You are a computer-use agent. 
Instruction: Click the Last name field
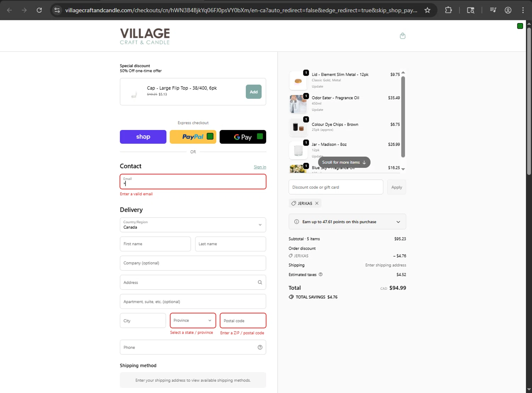231,244
